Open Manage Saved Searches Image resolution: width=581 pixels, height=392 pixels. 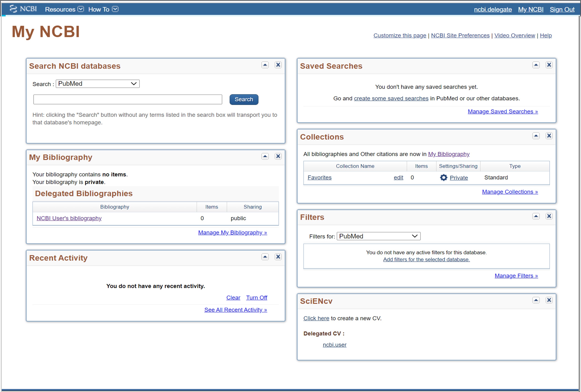(503, 111)
